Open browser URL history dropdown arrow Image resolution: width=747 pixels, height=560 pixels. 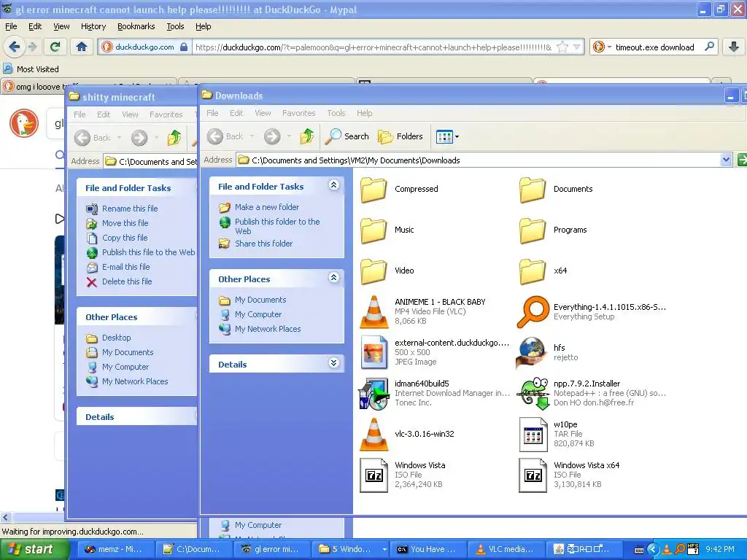tap(577, 47)
